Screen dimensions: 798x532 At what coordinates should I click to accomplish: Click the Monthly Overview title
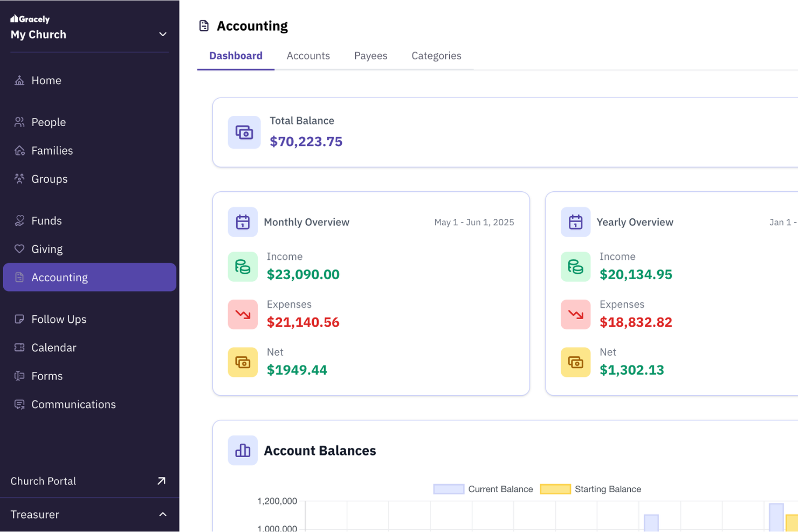(x=306, y=222)
